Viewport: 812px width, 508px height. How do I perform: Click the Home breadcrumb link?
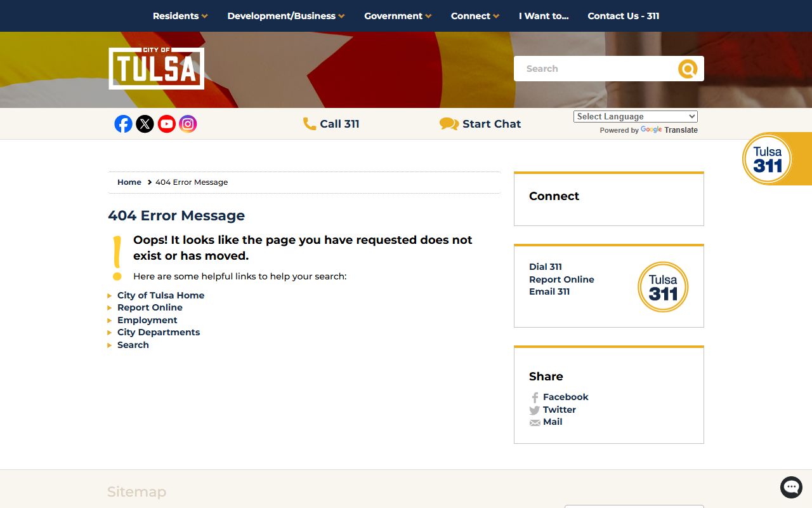tap(129, 182)
